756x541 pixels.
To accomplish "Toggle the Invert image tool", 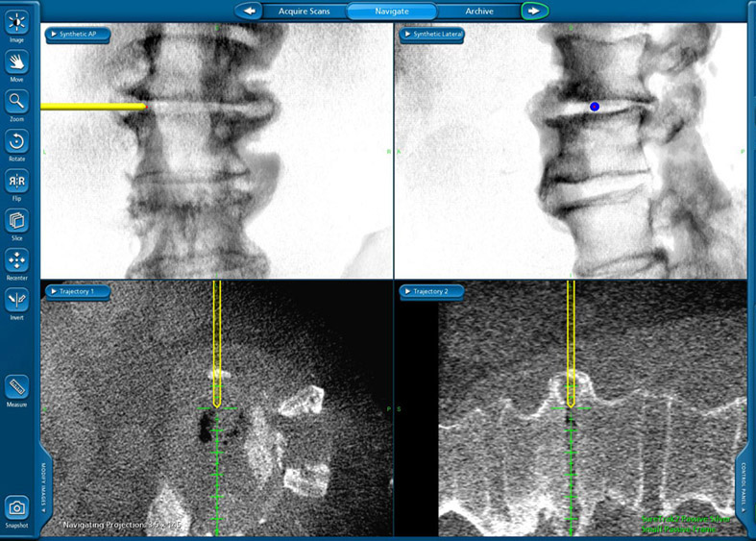I will point(17,300).
